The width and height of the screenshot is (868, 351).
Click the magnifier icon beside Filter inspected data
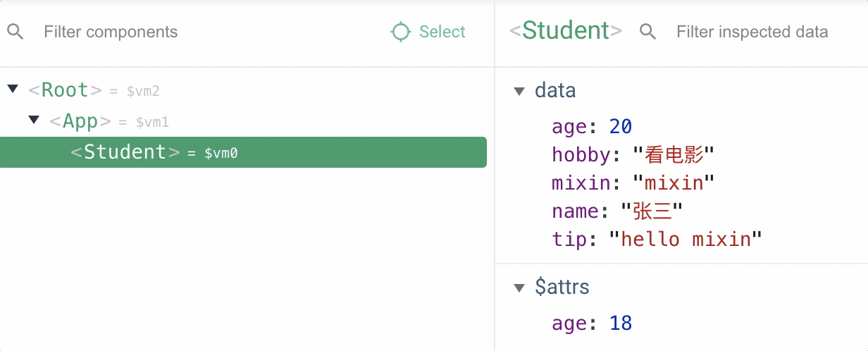click(x=647, y=32)
